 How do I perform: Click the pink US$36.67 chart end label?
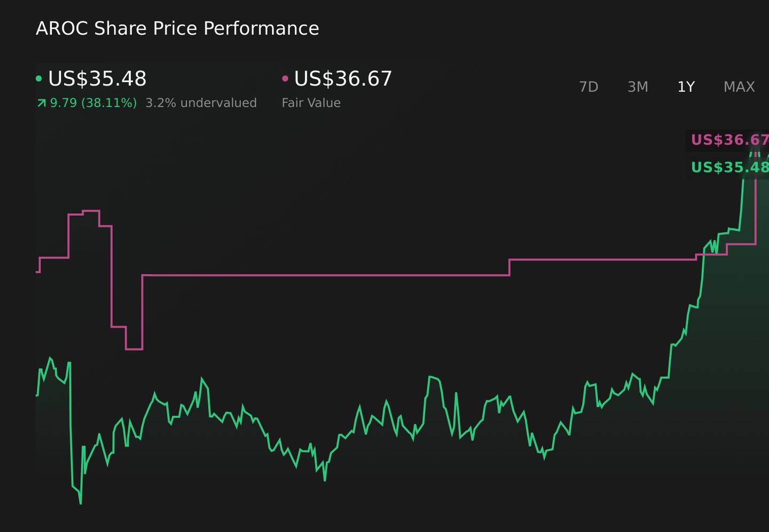(729, 140)
